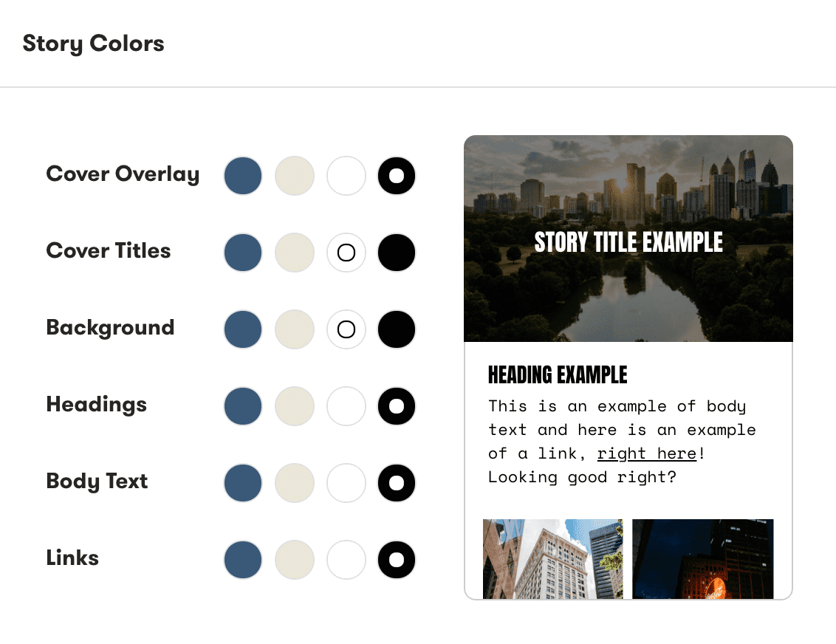Pick the cream Background swatch

(x=295, y=329)
